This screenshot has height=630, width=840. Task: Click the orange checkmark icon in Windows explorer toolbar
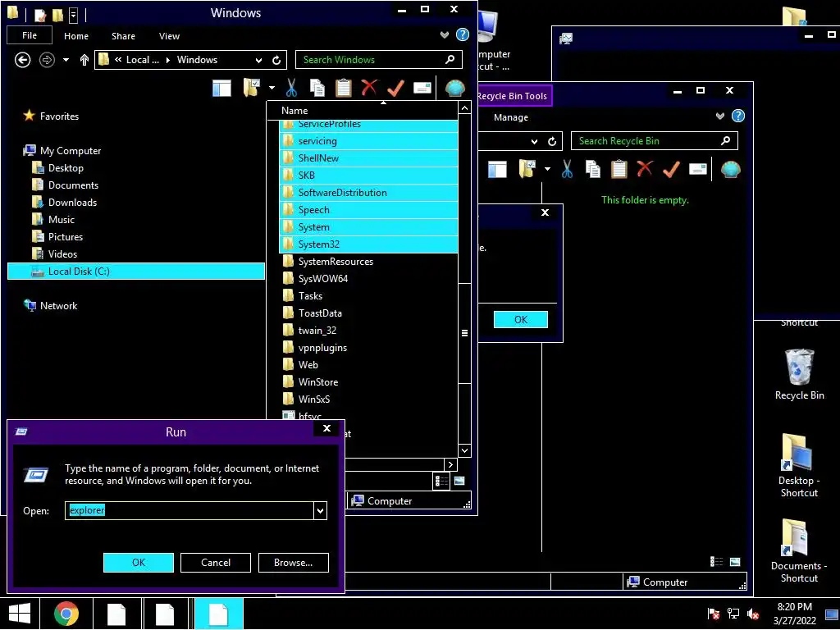click(395, 88)
